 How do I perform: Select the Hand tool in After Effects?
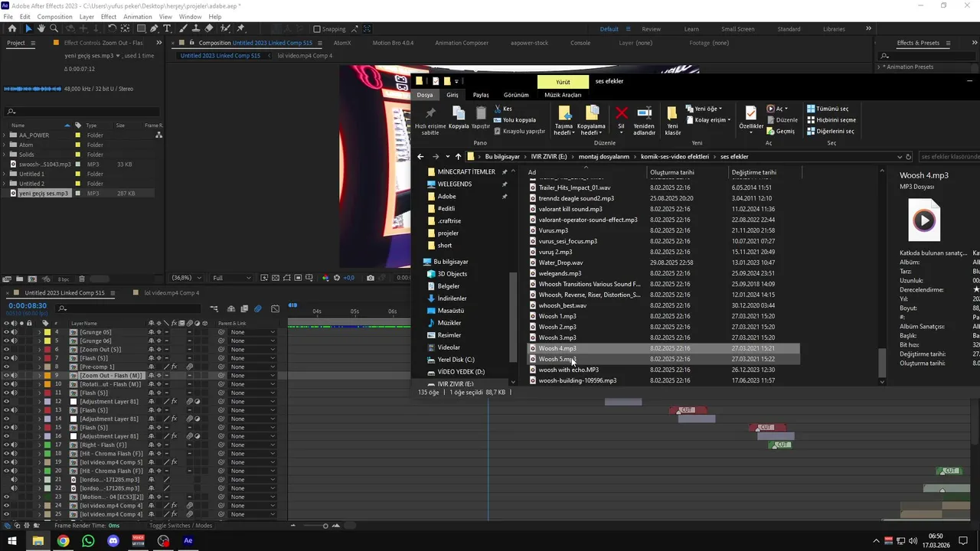(x=41, y=28)
